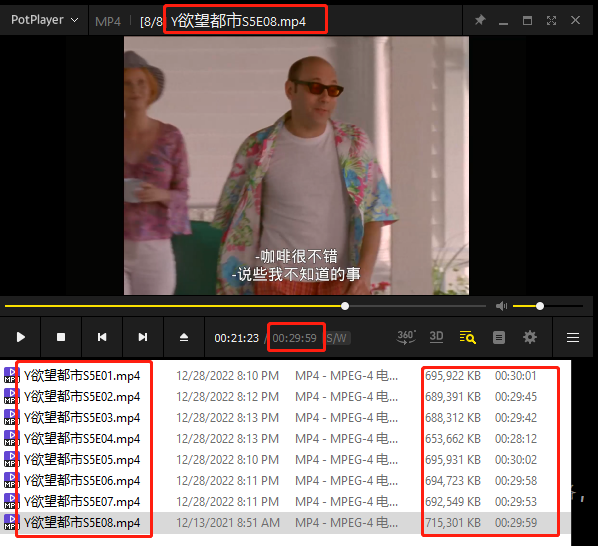Viewport: 598px width, 546px height.
Task: Open the PotPlayer main menu dropdown
Action: (x=44, y=20)
